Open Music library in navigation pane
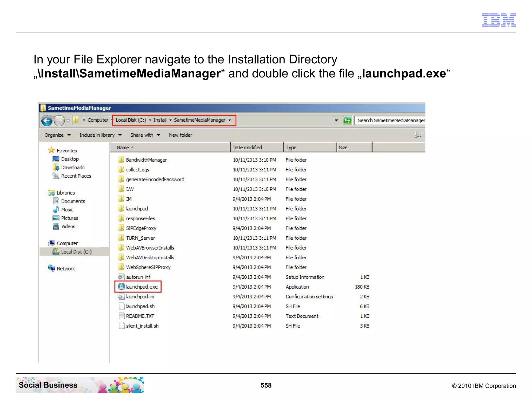This screenshot has height=399, width=532. (x=63, y=210)
